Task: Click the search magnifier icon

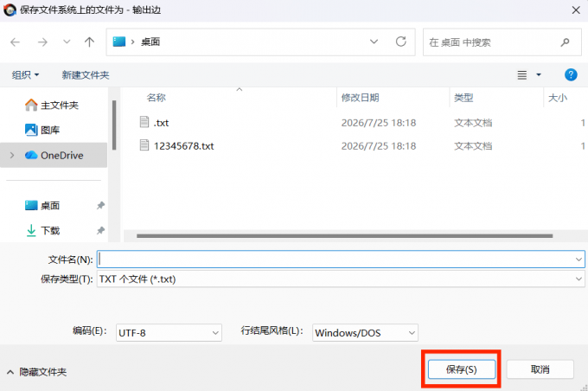Action: pos(566,42)
